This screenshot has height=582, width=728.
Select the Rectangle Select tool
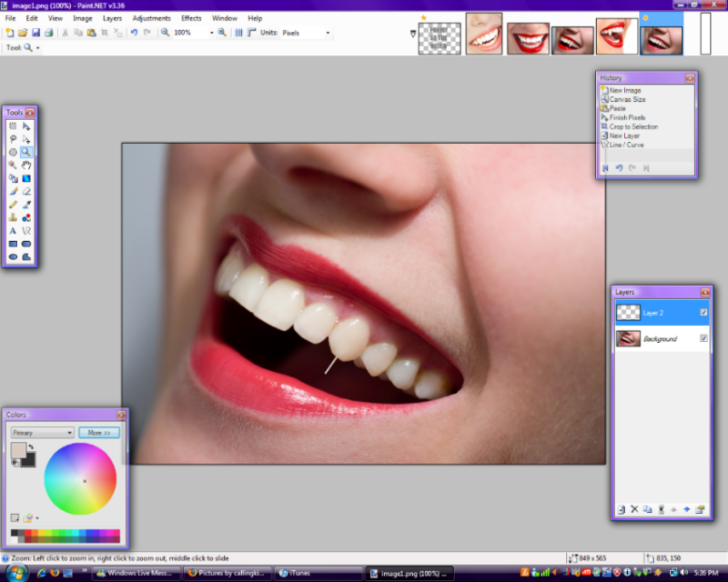13,126
